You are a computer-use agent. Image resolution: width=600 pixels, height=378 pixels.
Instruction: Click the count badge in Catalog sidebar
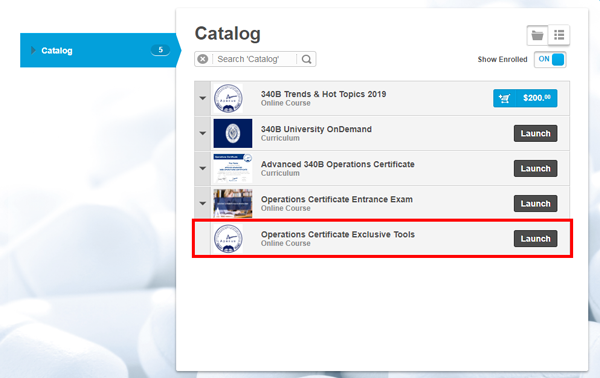(x=160, y=50)
